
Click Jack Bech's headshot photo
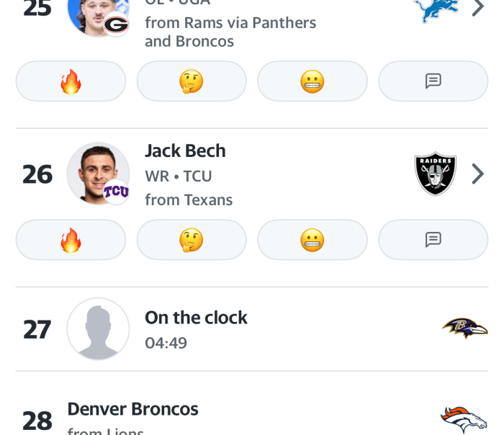pyautogui.click(x=97, y=174)
